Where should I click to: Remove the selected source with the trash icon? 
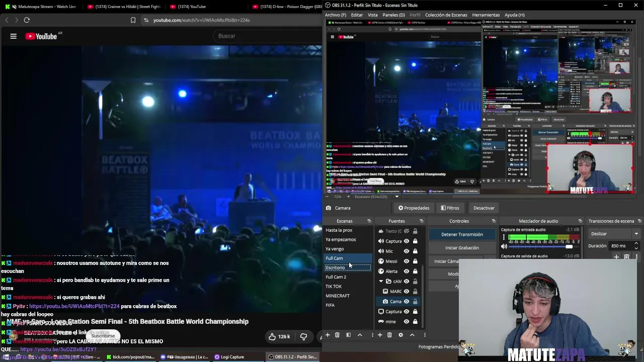pyautogui.click(x=389, y=335)
